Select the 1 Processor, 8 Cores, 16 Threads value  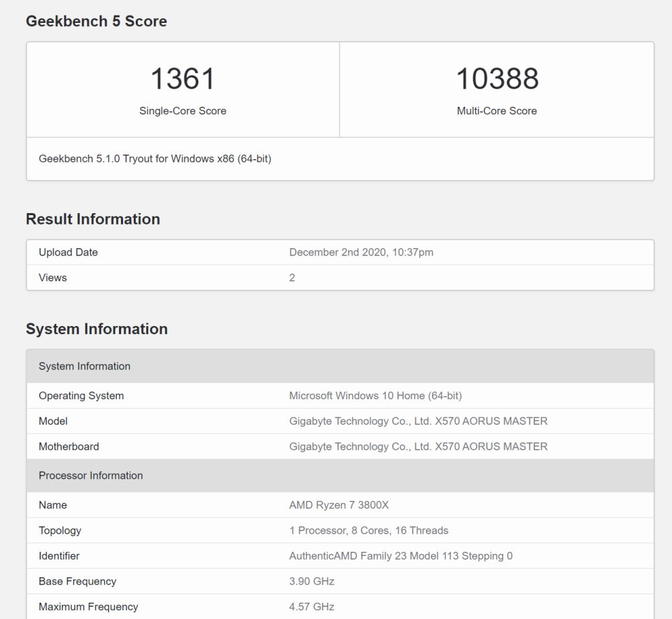coord(368,530)
